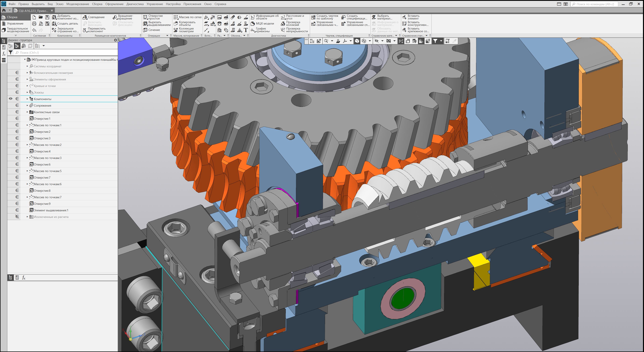The width and height of the screenshot is (644, 352).
Task: Click the simple Hole operation icon
Action: pos(145,17)
